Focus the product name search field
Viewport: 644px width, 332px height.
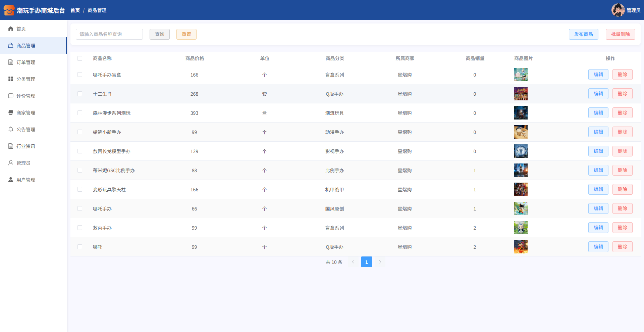point(109,34)
